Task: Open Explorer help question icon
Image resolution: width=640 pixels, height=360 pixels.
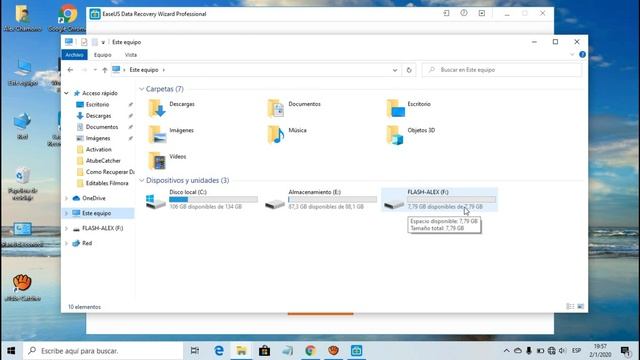Action: click(x=582, y=54)
